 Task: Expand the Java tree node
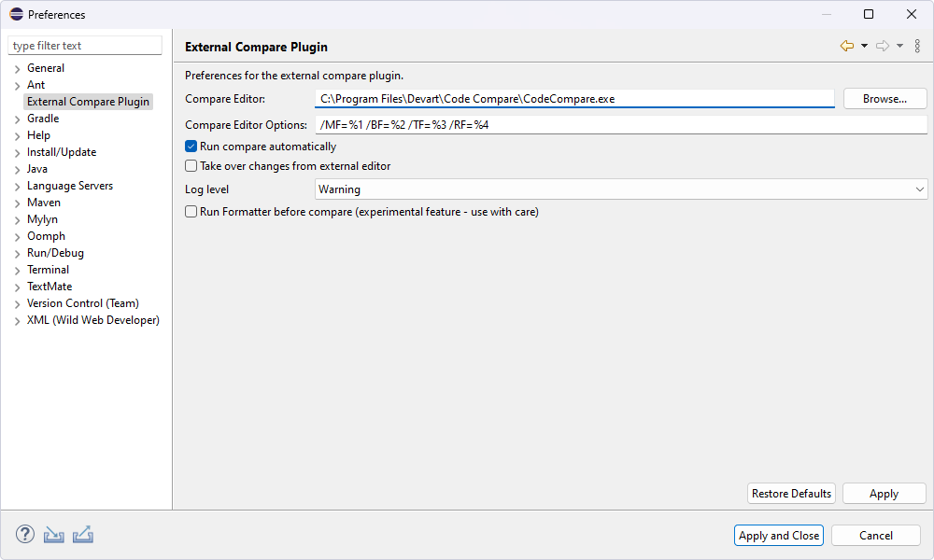(17, 170)
